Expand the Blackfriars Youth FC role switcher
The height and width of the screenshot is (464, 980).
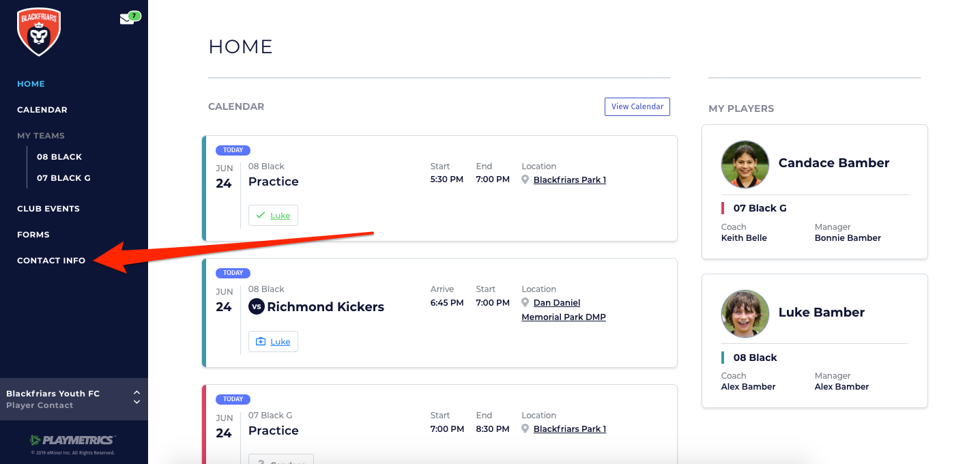tap(136, 397)
